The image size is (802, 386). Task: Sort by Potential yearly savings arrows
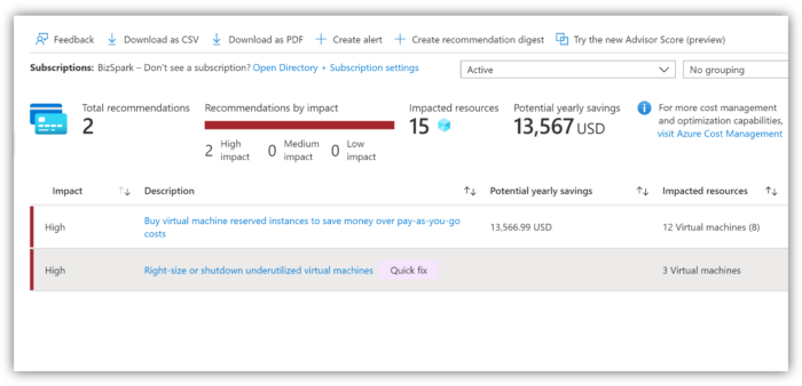click(642, 191)
